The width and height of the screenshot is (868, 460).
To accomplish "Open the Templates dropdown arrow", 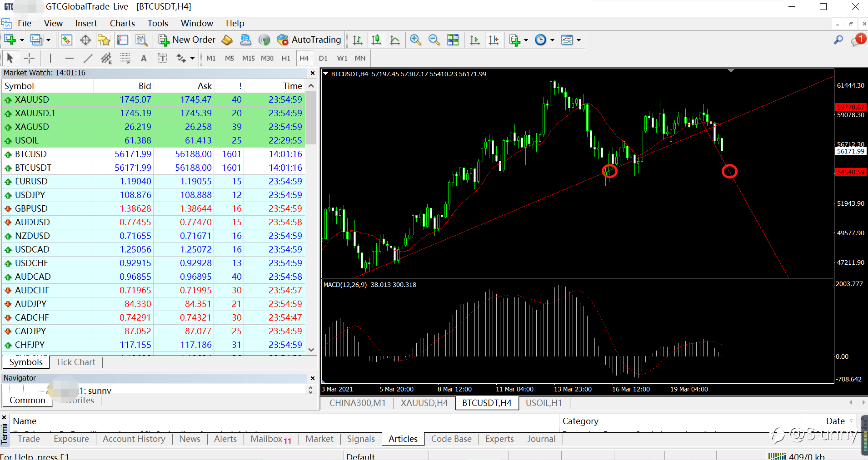I will [x=579, y=40].
